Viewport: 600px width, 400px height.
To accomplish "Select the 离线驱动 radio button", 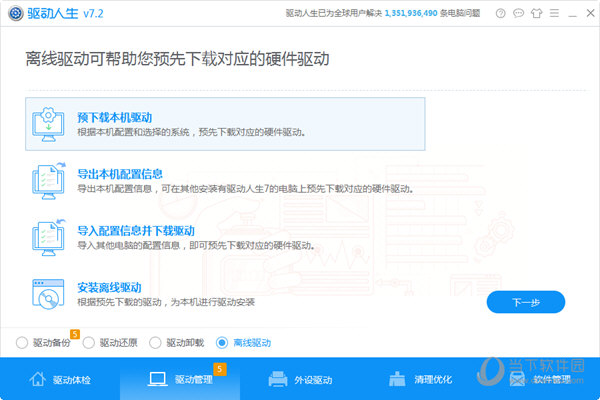I will coord(222,343).
